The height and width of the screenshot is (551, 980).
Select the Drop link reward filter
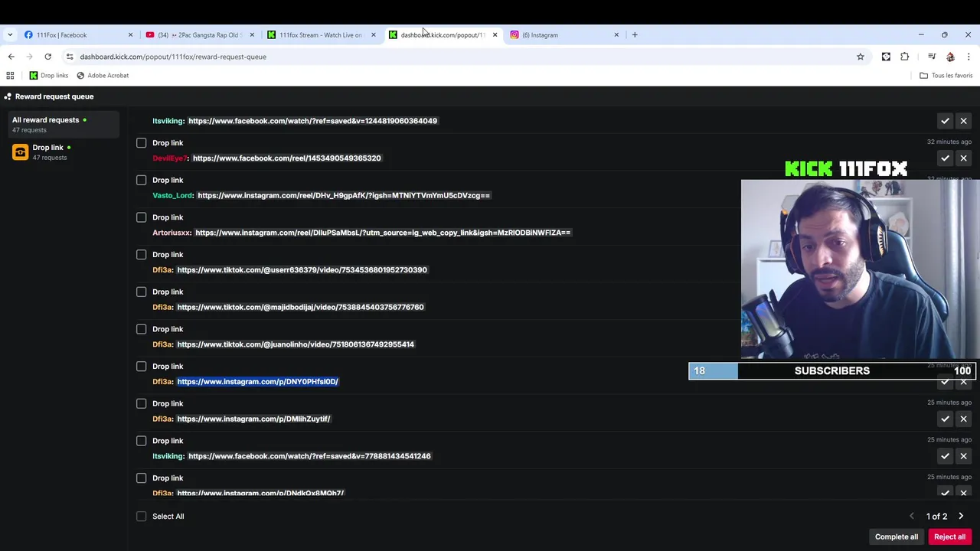(x=64, y=152)
